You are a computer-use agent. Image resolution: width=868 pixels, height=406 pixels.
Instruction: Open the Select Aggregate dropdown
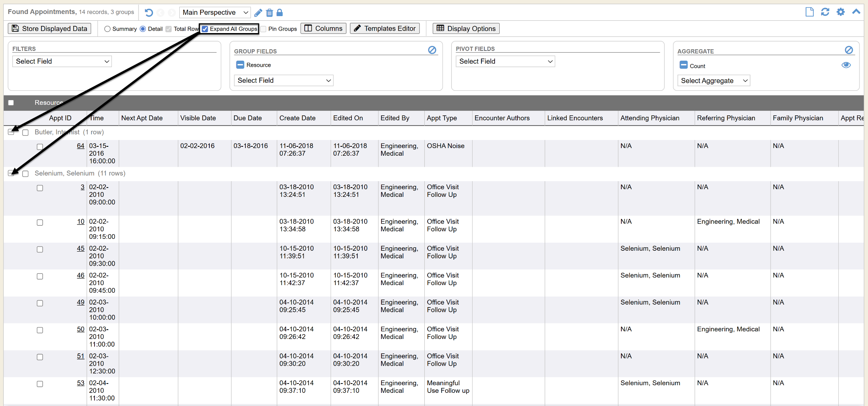coord(713,81)
